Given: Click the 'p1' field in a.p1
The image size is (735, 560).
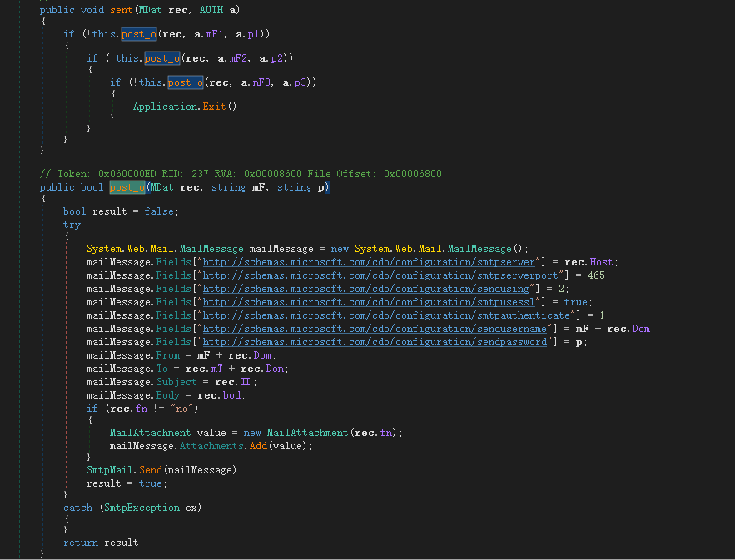Looking at the screenshot, I should click(x=253, y=34).
